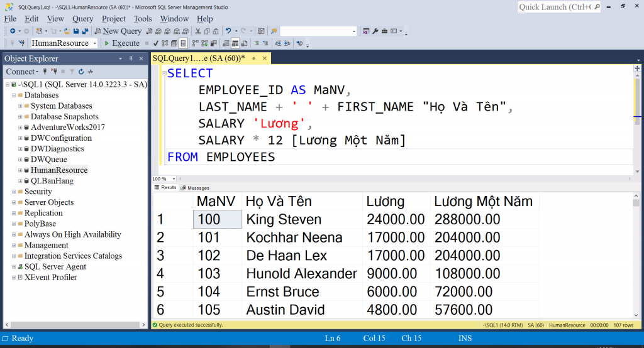Image resolution: width=644 pixels, height=348 pixels.
Task: Click the Window menu
Action: click(x=174, y=19)
